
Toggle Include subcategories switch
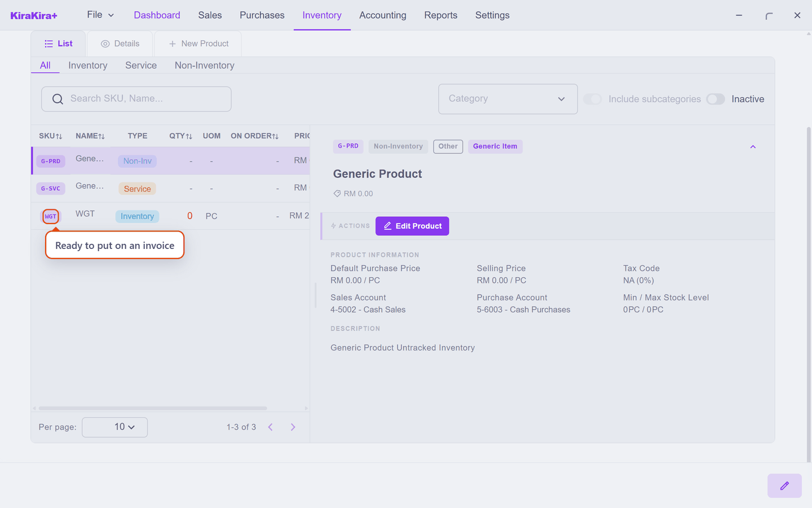[x=592, y=99]
